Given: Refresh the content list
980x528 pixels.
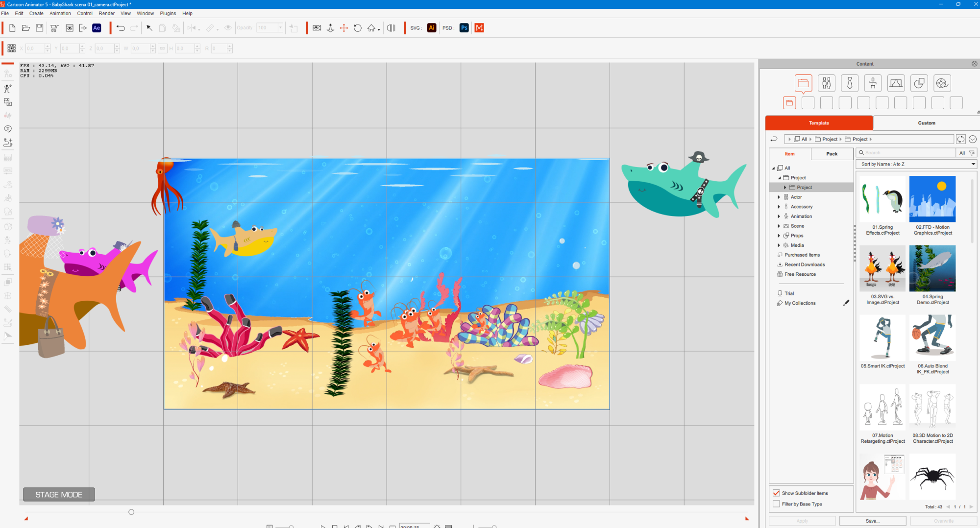Looking at the screenshot, I should [961, 139].
